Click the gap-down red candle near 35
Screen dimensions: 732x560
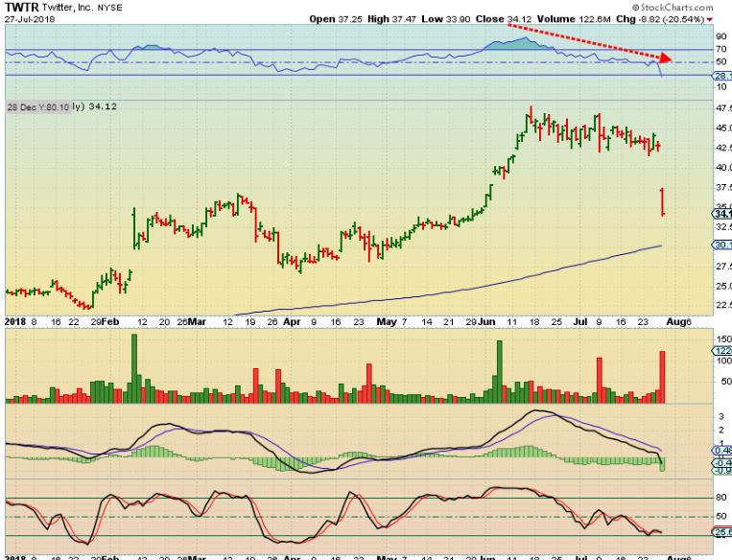click(663, 201)
